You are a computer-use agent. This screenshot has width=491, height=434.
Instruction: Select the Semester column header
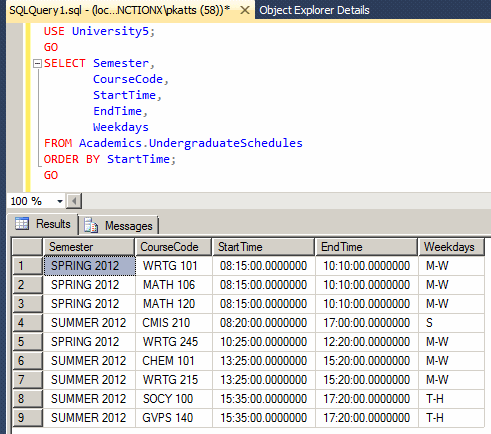[89, 247]
